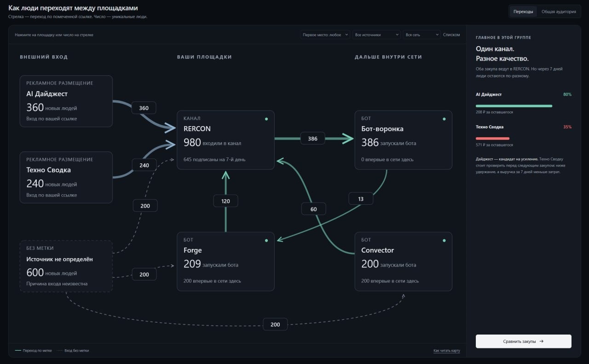Click the status dot on Бот-воронка card

(444, 119)
